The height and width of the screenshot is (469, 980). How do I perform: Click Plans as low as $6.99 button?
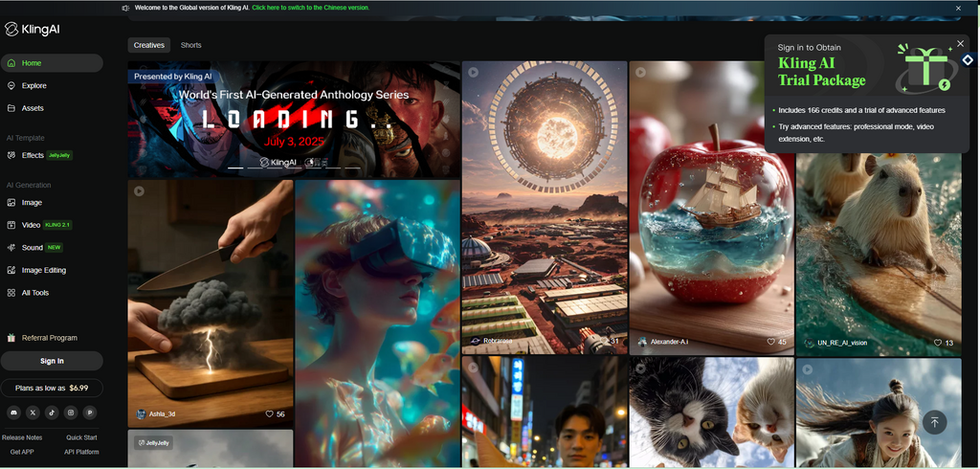click(x=52, y=388)
